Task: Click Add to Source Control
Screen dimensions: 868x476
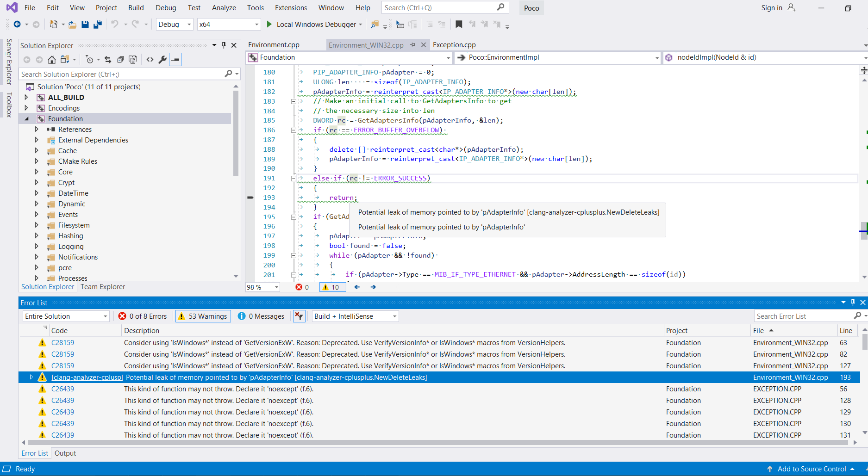Action: (x=812, y=469)
